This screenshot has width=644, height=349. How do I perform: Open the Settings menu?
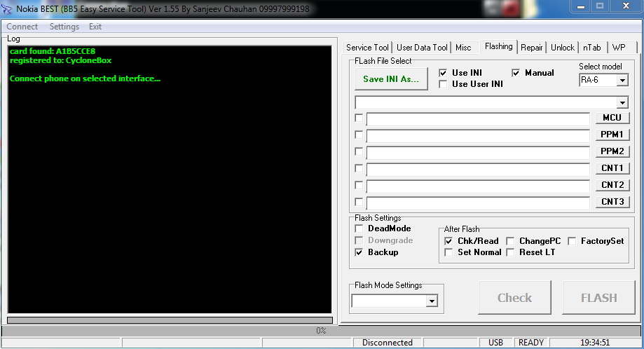point(64,27)
